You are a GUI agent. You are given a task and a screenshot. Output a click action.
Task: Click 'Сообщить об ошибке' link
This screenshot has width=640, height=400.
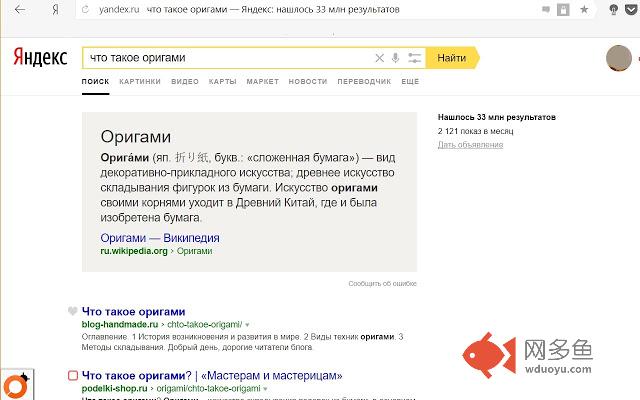point(382,283)
